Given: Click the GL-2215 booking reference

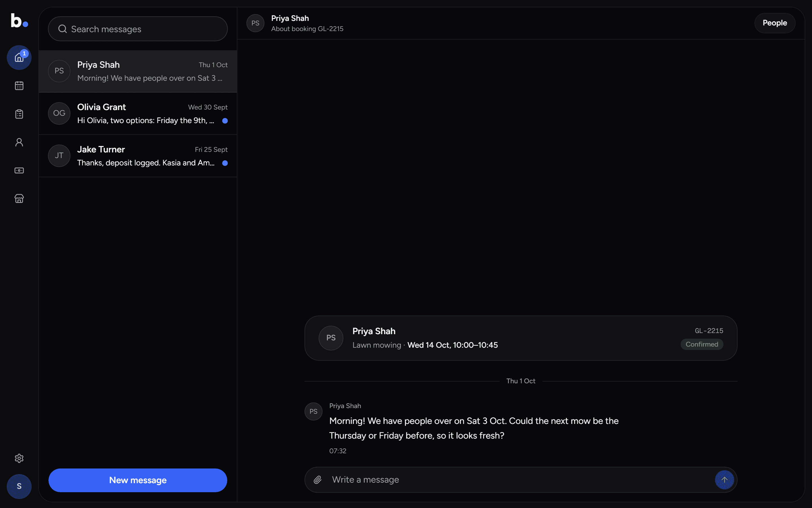Looking at the screenshot, I should [x=709, y=330].
